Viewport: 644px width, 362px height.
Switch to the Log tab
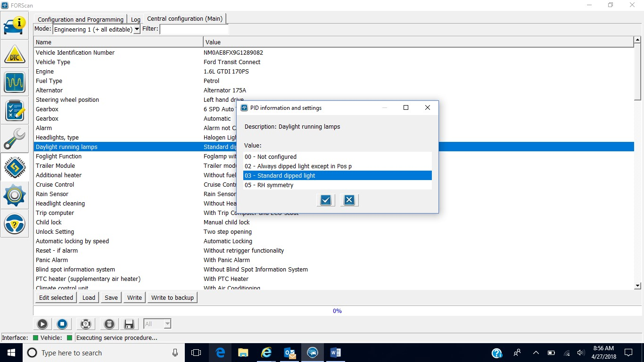coord(136,19)
